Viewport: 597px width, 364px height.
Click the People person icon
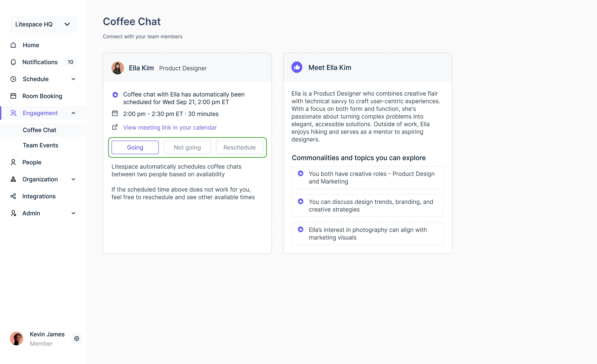13,162
